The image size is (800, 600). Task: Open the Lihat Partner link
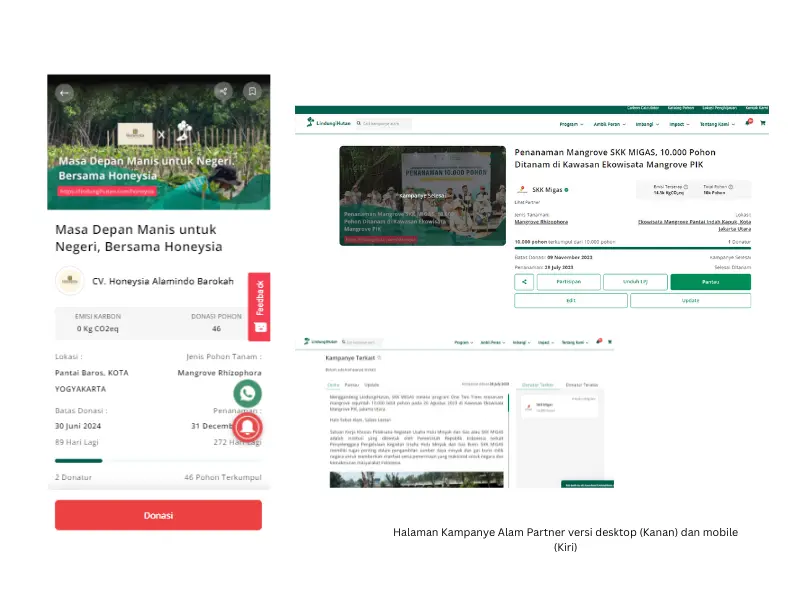click(x=527, y=202)
